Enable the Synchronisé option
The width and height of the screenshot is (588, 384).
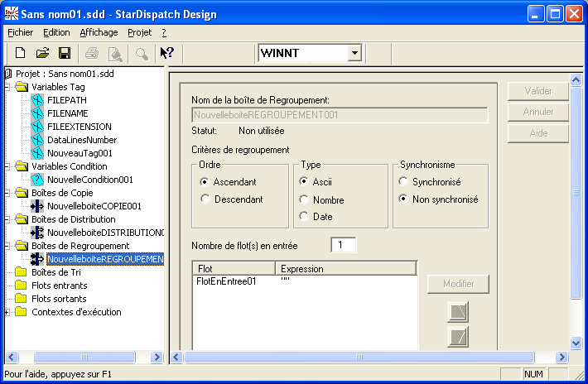[404, 181]
